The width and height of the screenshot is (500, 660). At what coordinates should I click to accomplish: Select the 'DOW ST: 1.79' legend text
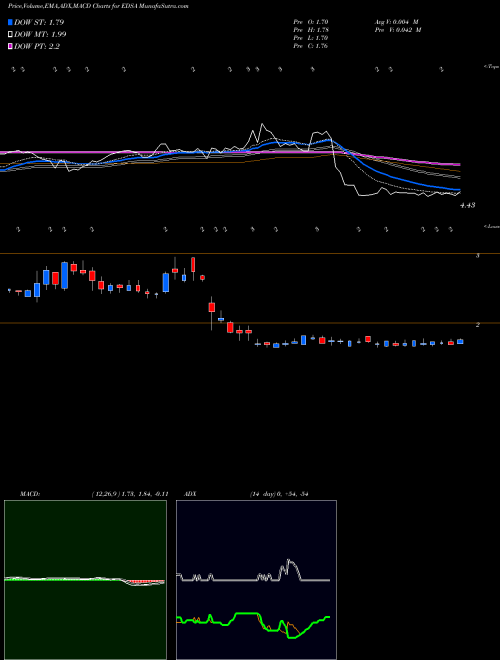tap(39, 22)
